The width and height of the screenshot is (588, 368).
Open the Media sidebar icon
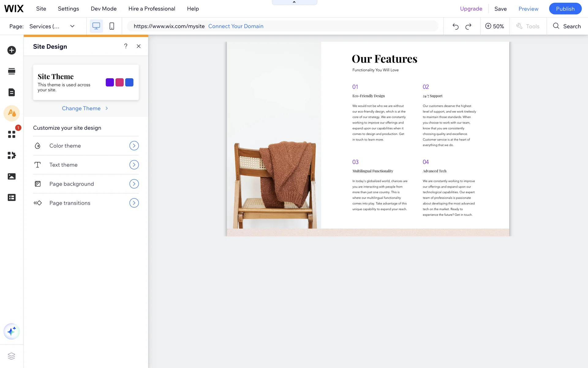(x=12, y=176)
